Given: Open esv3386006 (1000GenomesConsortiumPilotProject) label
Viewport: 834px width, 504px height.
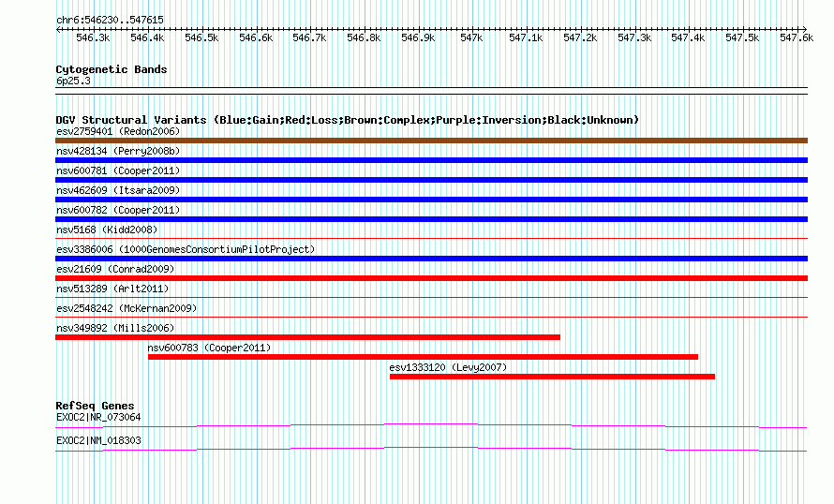Looking at the screenshot, I should 186,249.
